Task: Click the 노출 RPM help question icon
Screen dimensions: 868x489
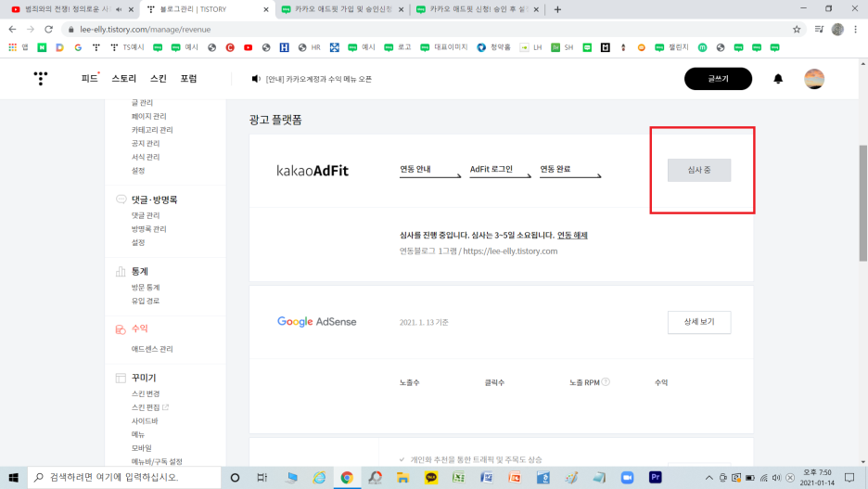Action: 606,381
